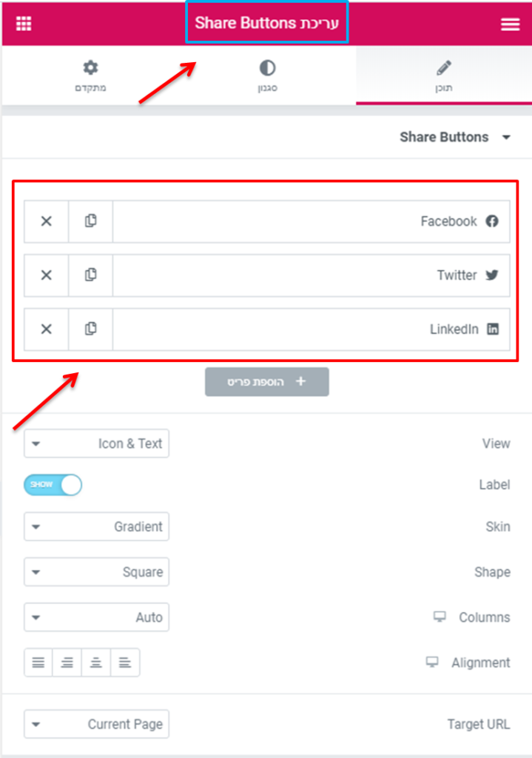Viewport: 532px width, 758px height.
Task: Remove the Twitter share item
Action: 47,275
